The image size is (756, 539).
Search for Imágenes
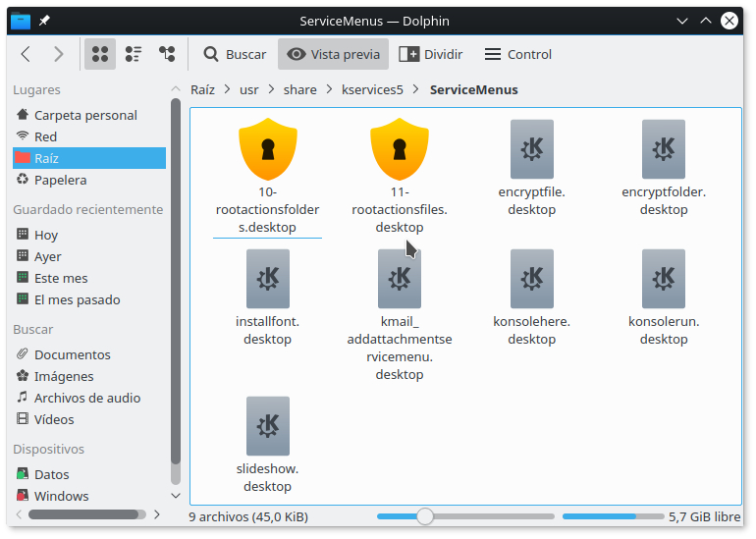pos(89,376)
